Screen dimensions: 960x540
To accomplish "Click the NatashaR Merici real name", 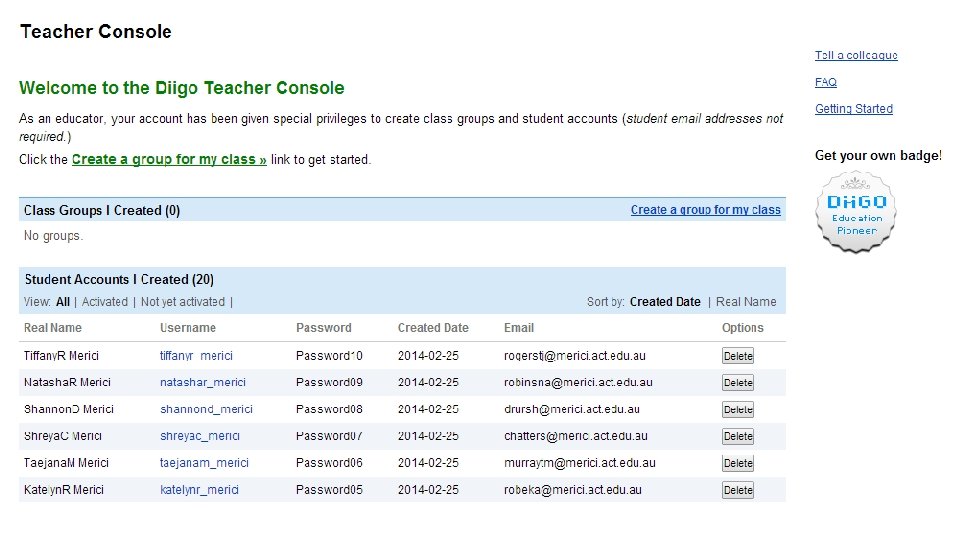I will 67,383.
